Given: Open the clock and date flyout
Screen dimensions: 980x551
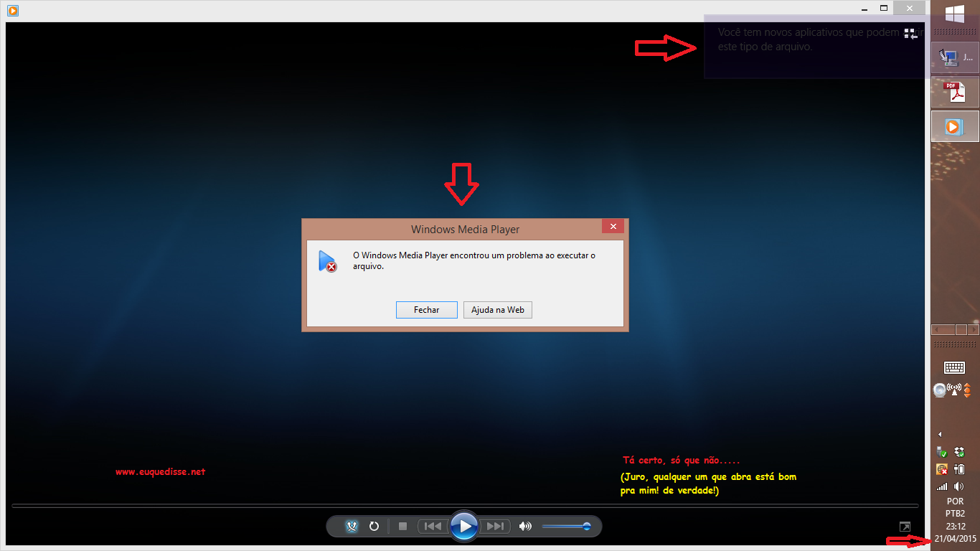Looking at the screenshot, I should click(955, 532).
